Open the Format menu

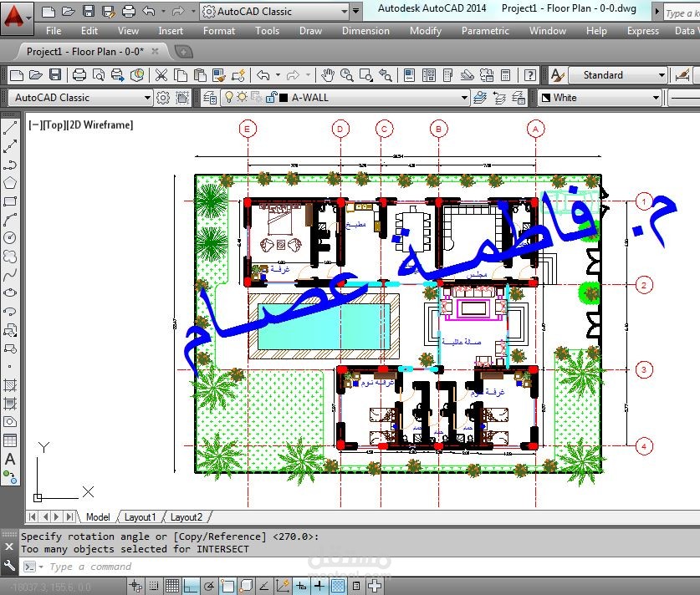pos(219,31)
